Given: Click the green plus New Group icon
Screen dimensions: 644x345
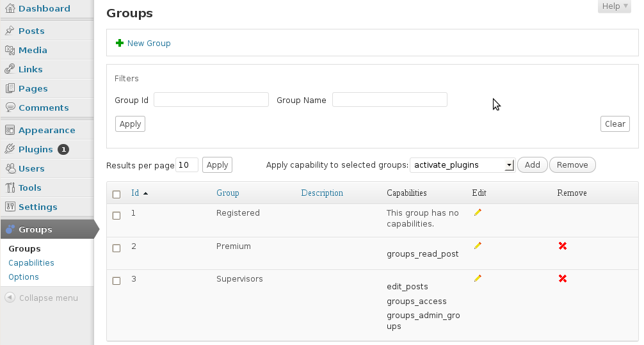Looking at the screenshot, I should click(x=120, y=43).
